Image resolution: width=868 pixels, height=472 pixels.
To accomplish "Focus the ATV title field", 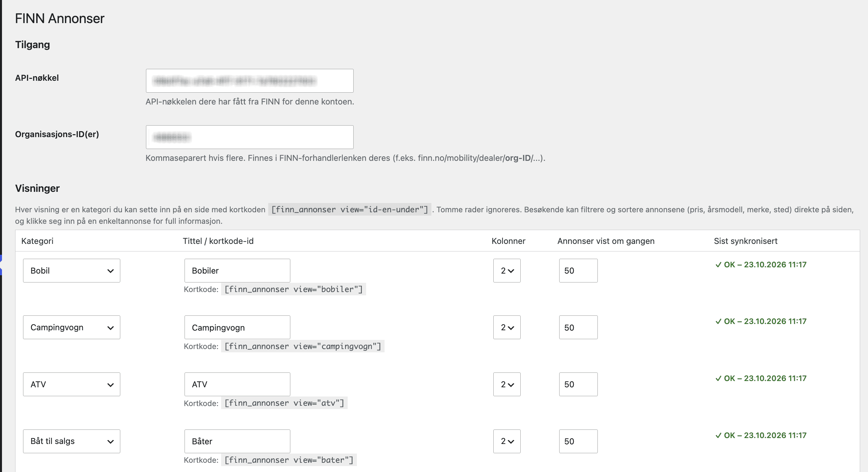I will tap(237, 384).
